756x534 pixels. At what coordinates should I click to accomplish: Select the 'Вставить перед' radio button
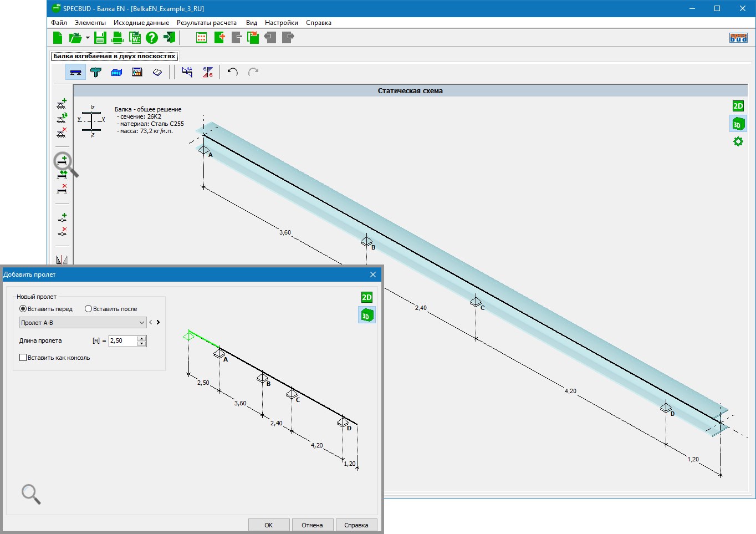tap(23, 309)
